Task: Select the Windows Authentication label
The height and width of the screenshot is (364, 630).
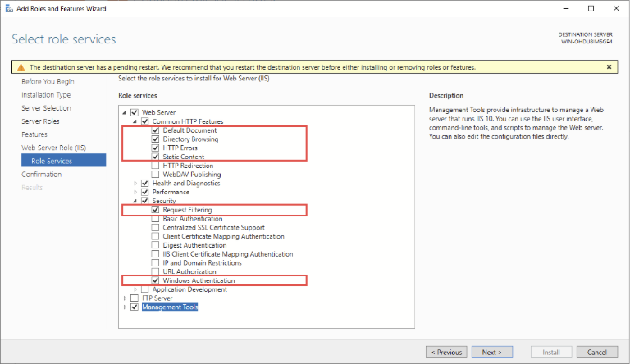Action: (199, 280)
